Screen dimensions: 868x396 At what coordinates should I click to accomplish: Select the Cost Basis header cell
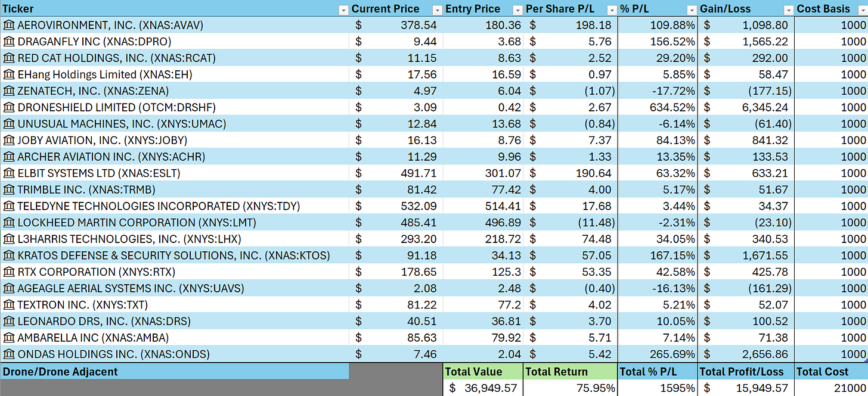point(832,9)
